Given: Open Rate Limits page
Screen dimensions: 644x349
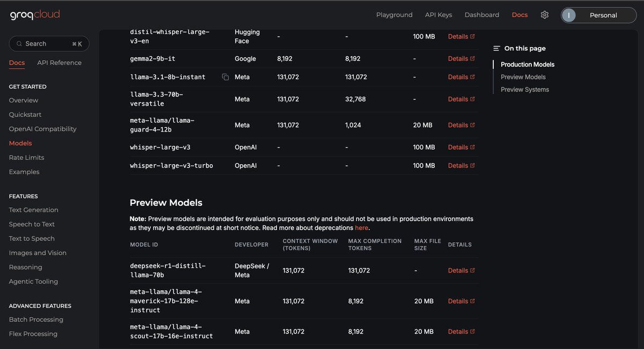Looking at the screenshot, I should click(x=27, y=158).
